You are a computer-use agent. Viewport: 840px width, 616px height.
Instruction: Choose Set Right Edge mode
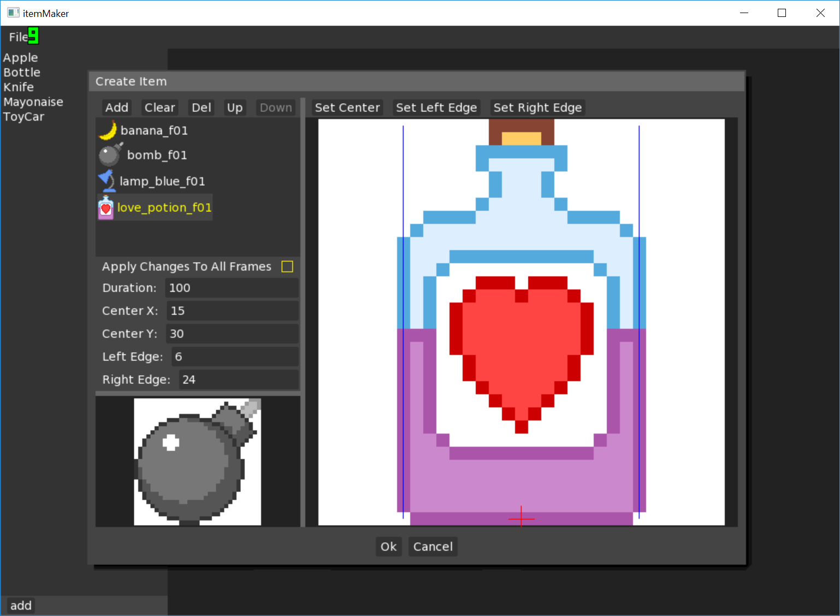[537, 108]
